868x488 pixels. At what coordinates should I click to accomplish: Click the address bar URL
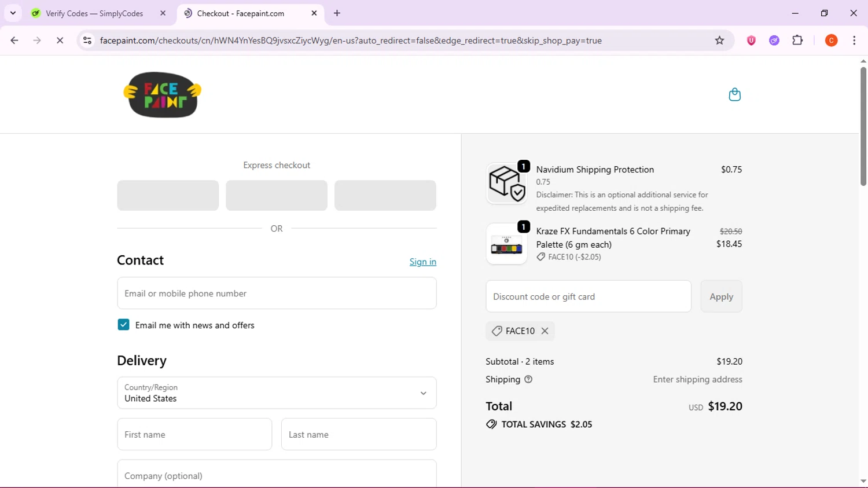tap(351, 41)
